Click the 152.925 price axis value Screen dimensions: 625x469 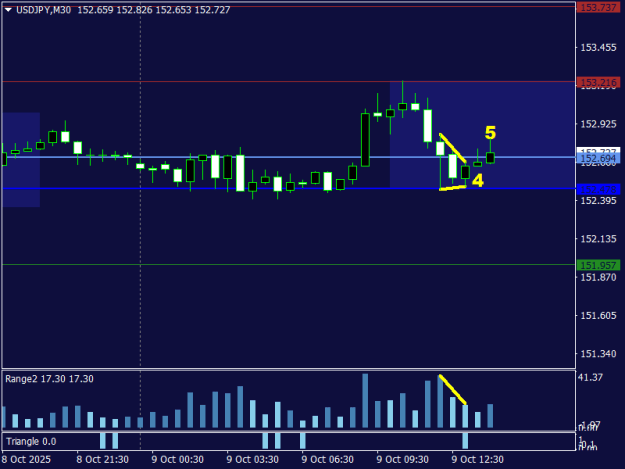598,124
